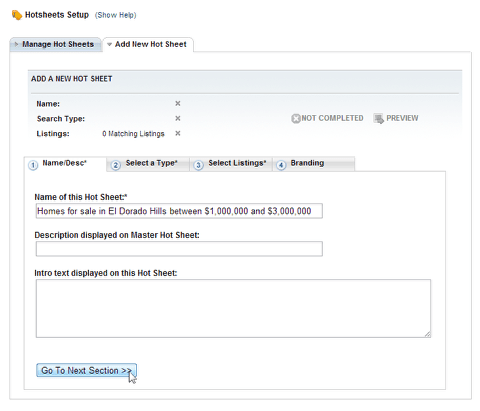This screenshot has height=411, width=480.
Task: Click the step 3 circle icon
Action: (198, 165)
